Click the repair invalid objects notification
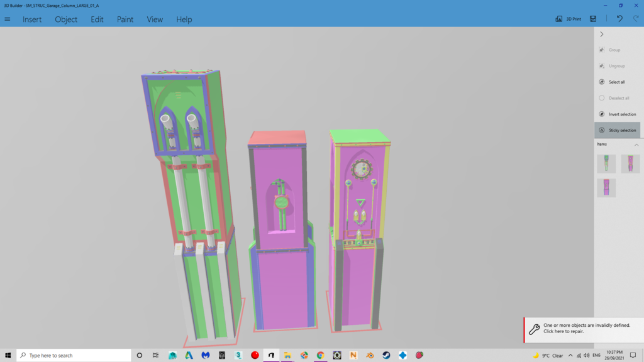Viewport: 644px width, 362px height. coord(583,328)
